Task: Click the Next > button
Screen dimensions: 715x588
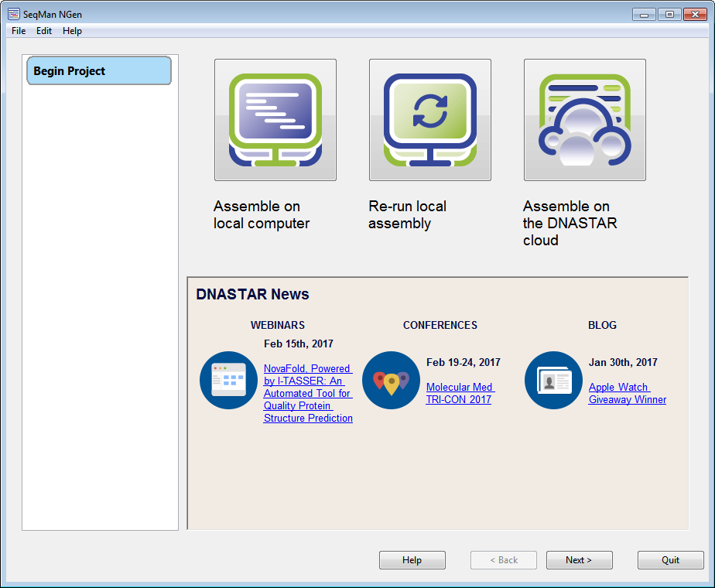Action: tap(579, 560)
